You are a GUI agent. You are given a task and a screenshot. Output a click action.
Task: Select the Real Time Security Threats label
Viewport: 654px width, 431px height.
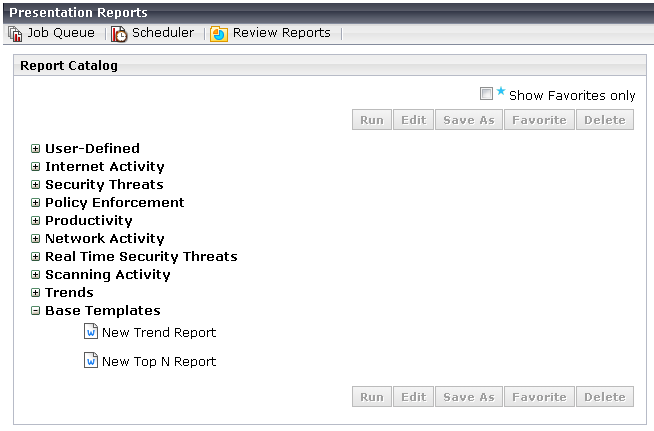click(x=141, y=256)
